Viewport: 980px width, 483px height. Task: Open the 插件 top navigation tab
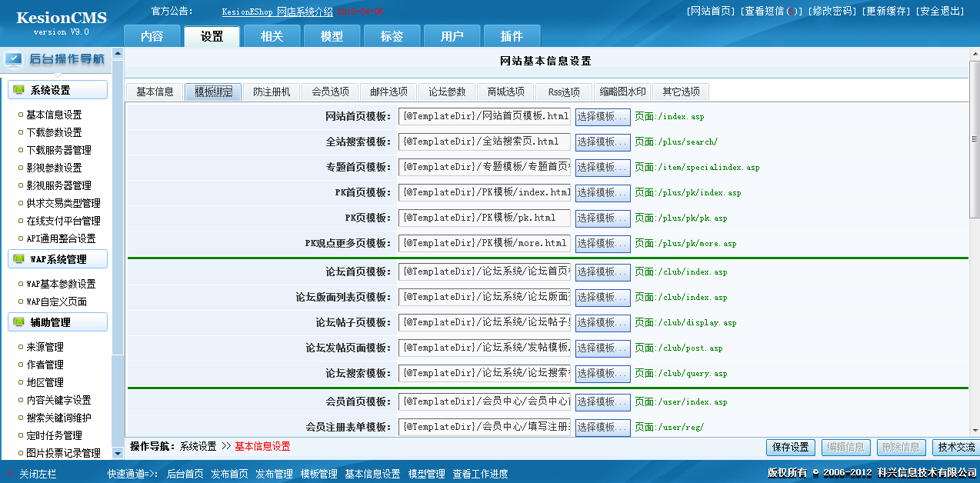(x=512, y=36)
